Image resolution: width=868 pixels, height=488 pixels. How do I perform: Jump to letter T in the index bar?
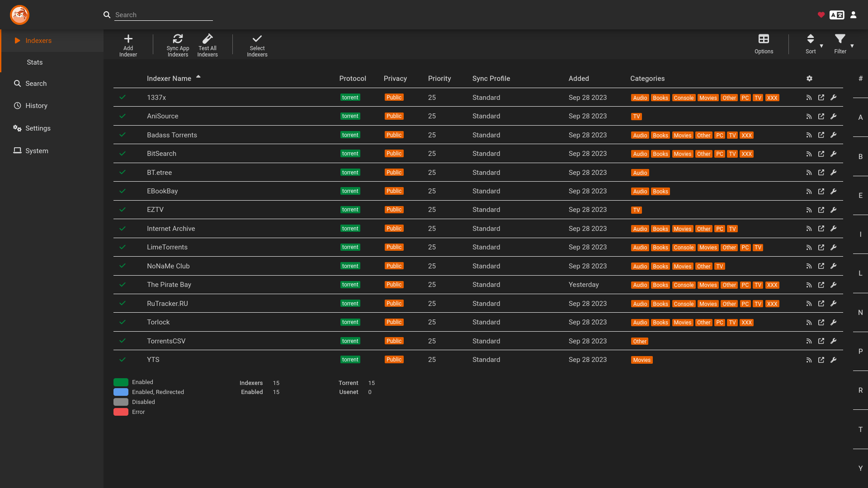(x=860, y=430)
